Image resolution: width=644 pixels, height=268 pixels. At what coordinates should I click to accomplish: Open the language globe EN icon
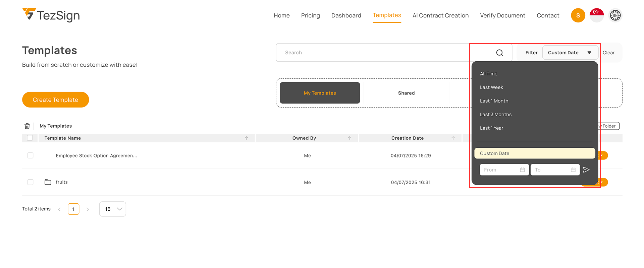pos(615,15)
